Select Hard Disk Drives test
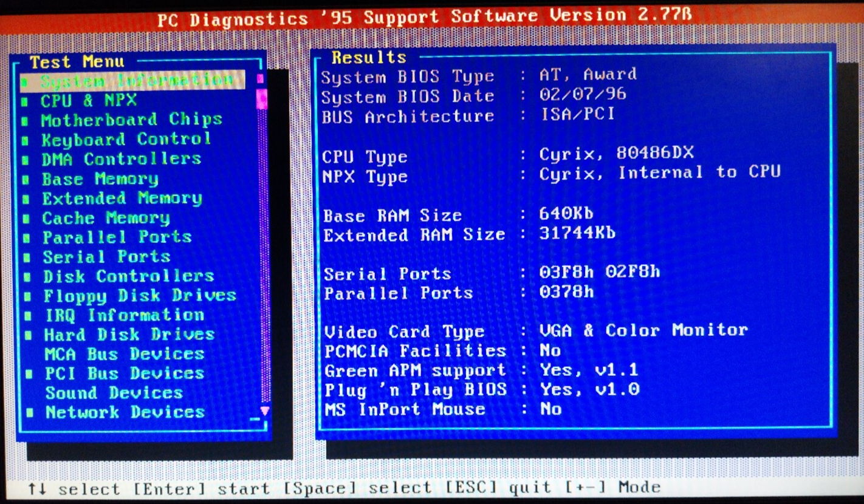This screenshot has width=864, height=504. [129, 335]
